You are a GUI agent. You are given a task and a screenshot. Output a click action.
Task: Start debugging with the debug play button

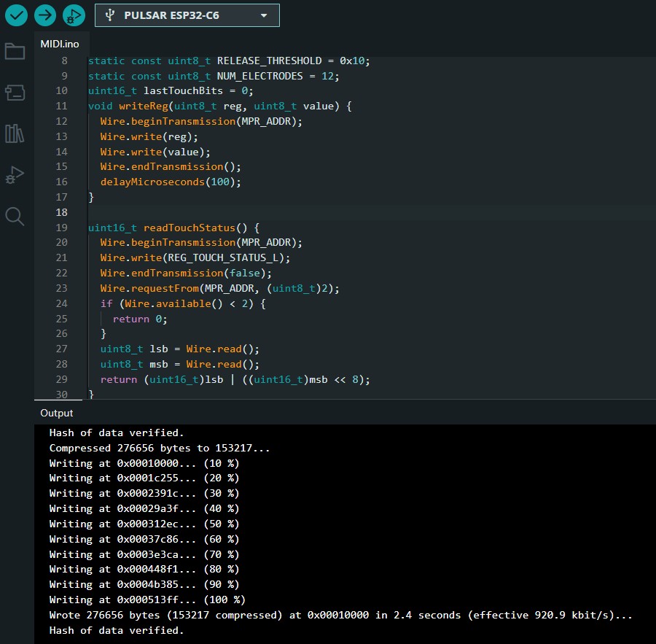(x=74, y=15)
